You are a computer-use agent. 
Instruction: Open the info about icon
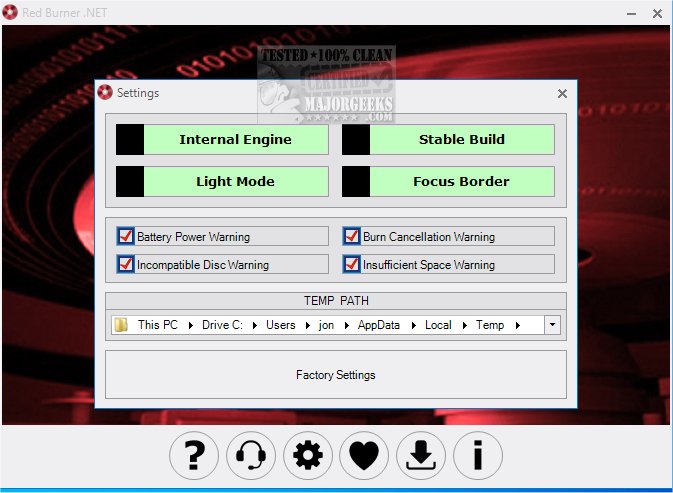pyautogui.click(x=478, y=455)
